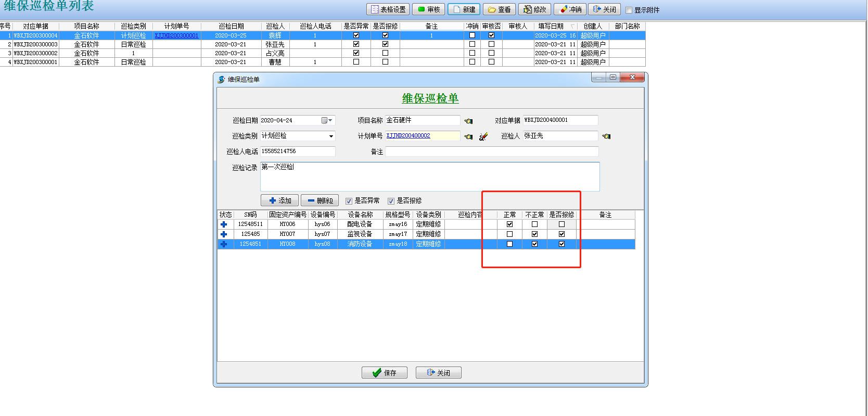
Task: Check 正常 for the 监视设备 row
Action: tap(509, 234)
